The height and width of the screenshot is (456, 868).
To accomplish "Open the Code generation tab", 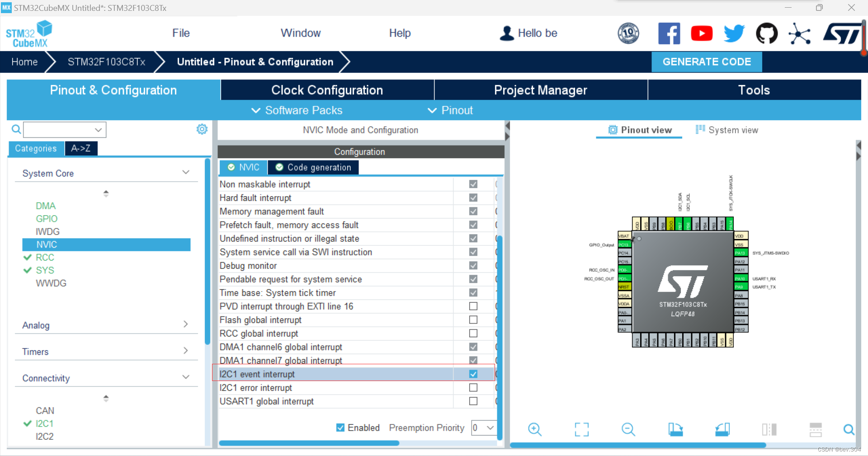I will (314, 167).
